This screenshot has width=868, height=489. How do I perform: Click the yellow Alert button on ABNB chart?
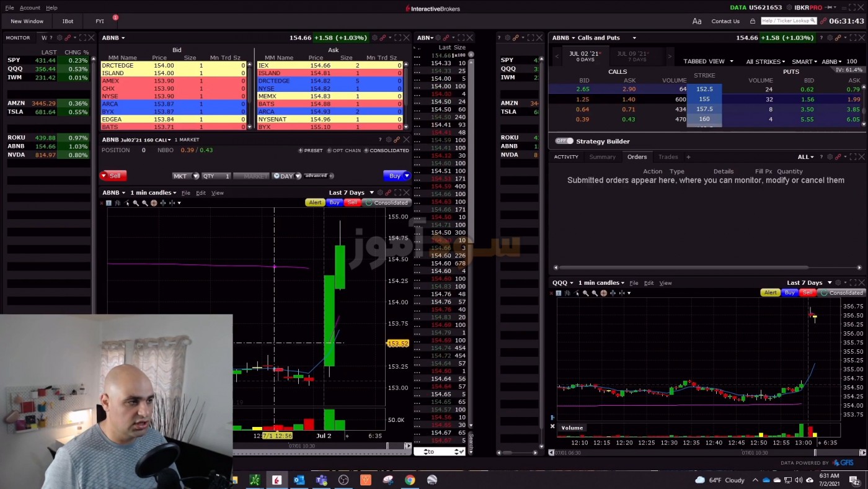click(315, 203)
